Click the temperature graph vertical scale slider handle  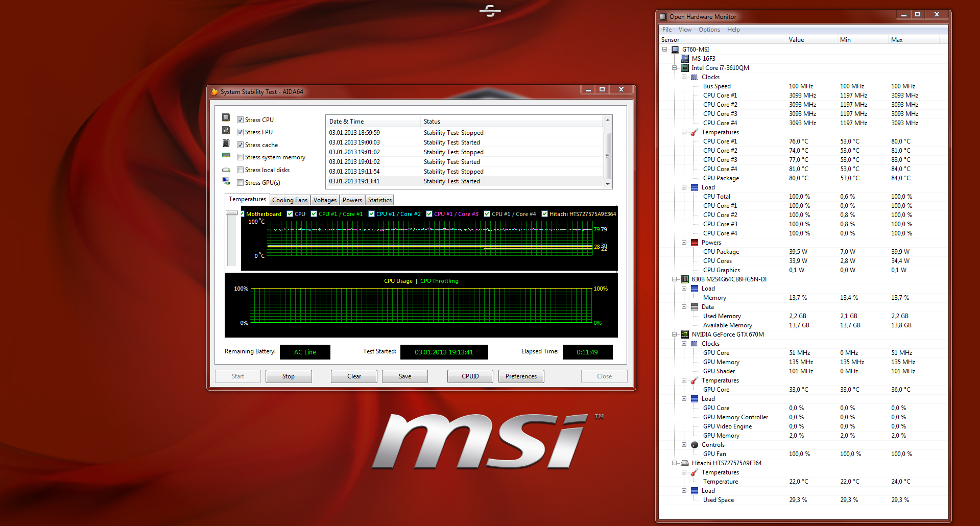click(x=232, y=212)
